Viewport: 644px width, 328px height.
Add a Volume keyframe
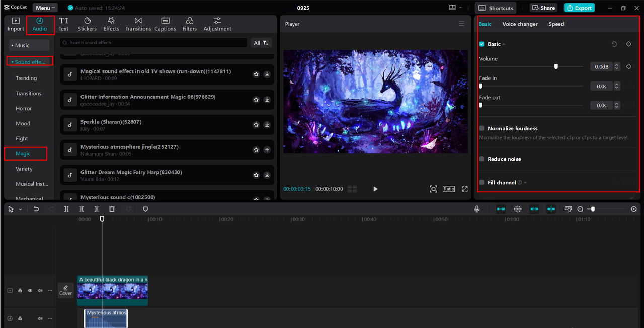tap(628, 66)
